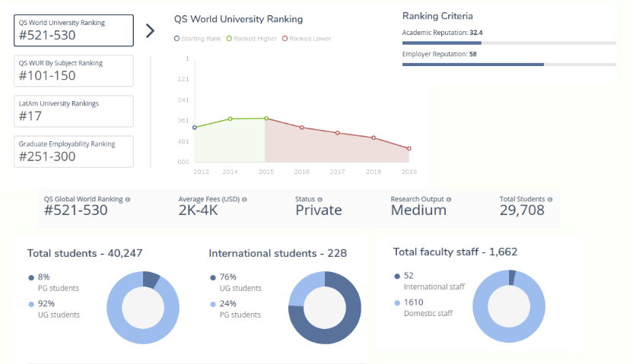The width and height of the screenshot is (633, 364).
Task: Click the 'Total students - 40,247' heading
Action: pyautogui.click(x=84, y=253)
